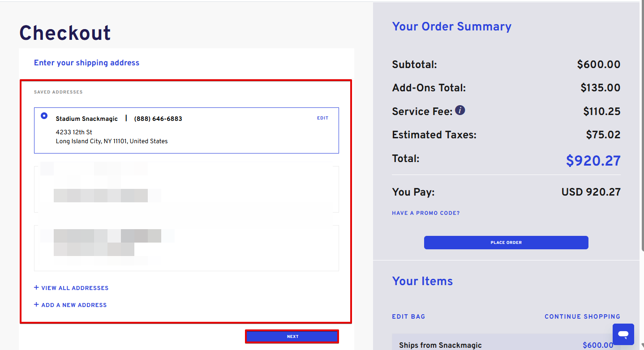Go to Continue Shopping
Viewport: 644px width, 350px height.
582,316
